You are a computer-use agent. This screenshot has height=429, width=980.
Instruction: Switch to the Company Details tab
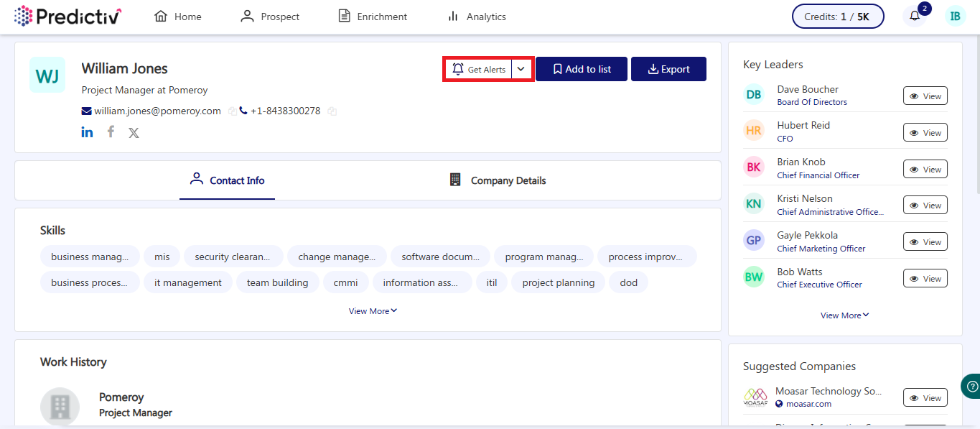498,180
